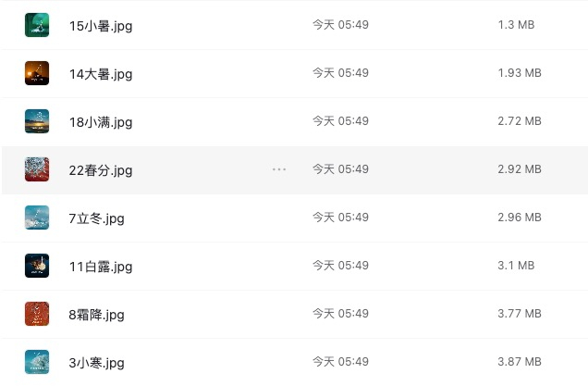
Task: Select the file name 7立冬.jpg
Action: point(96,218)
